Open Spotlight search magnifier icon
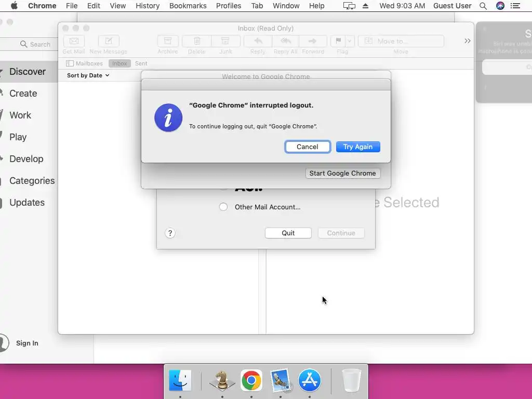This screenshot has width=532, height=399. pyautogui.click(x=483, y=6)
